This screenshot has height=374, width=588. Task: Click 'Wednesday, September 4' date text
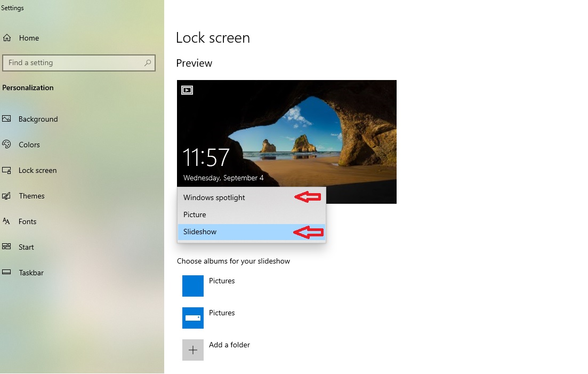[223, 178]
